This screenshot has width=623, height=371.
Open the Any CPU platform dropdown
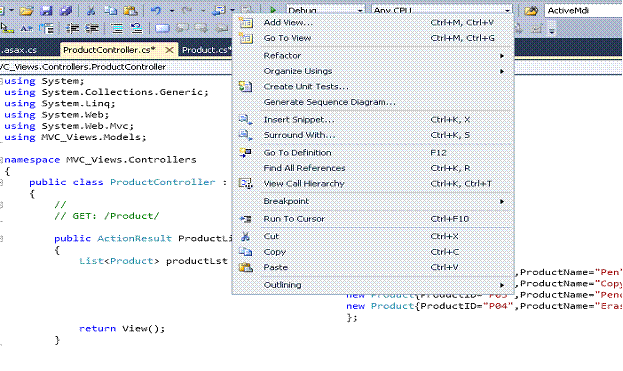[x=442, y=10]
